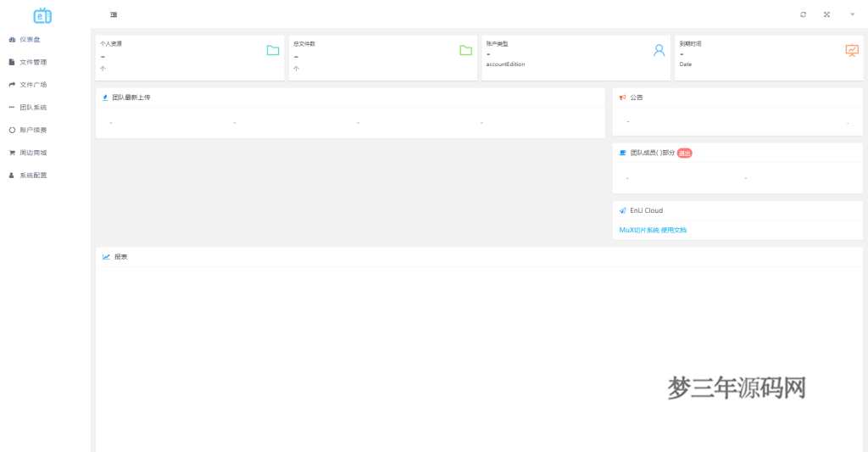Click the refresh icon in header
The height and width of the screenshot is (452, 868).
click(804, 14)
